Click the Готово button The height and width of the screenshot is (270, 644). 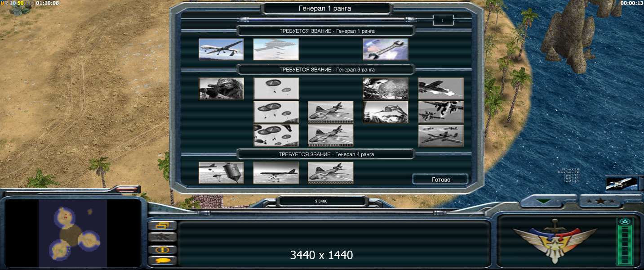click(441, 180)
